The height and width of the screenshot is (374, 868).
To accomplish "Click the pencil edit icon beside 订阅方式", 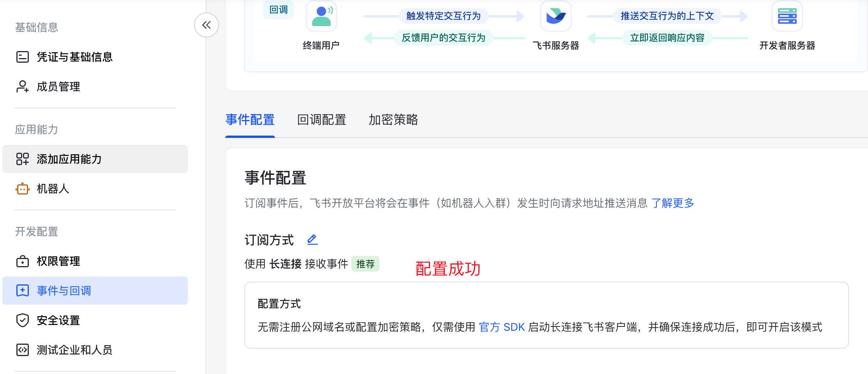I will (312, 240).
